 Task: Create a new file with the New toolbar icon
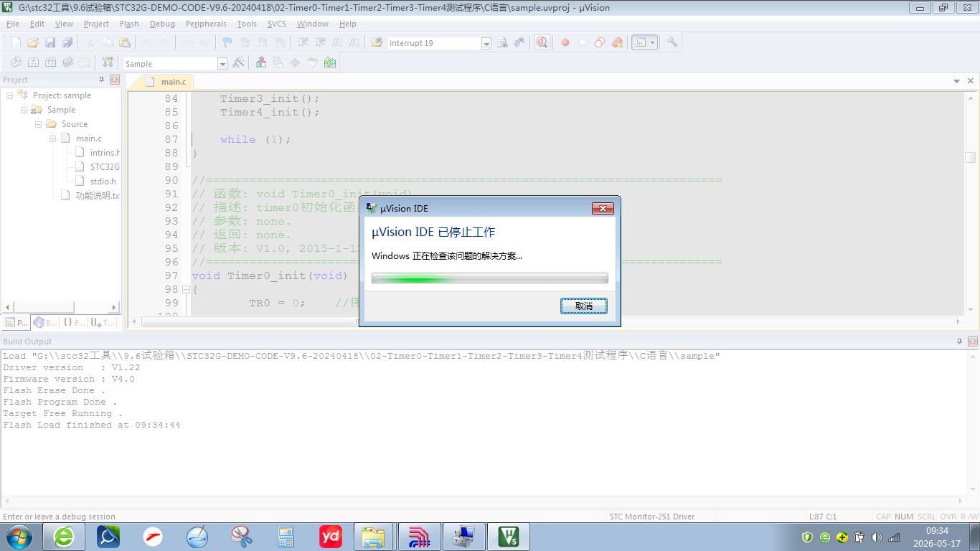coord(16,43)
